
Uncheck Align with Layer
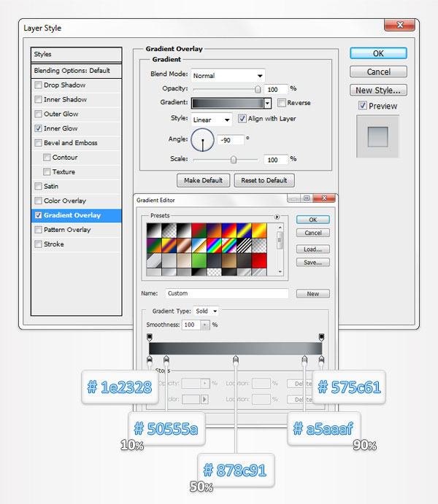pyautogui.click(x=242, y=119)
